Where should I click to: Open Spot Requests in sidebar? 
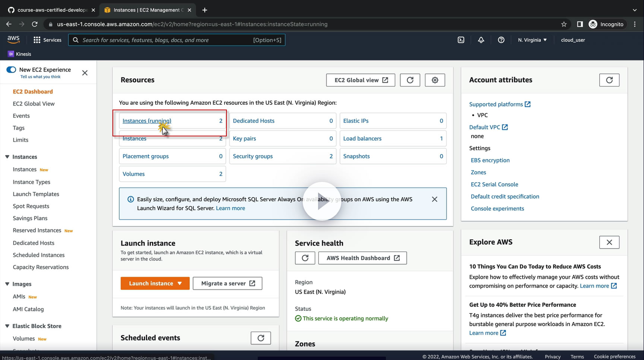[31, 206]
